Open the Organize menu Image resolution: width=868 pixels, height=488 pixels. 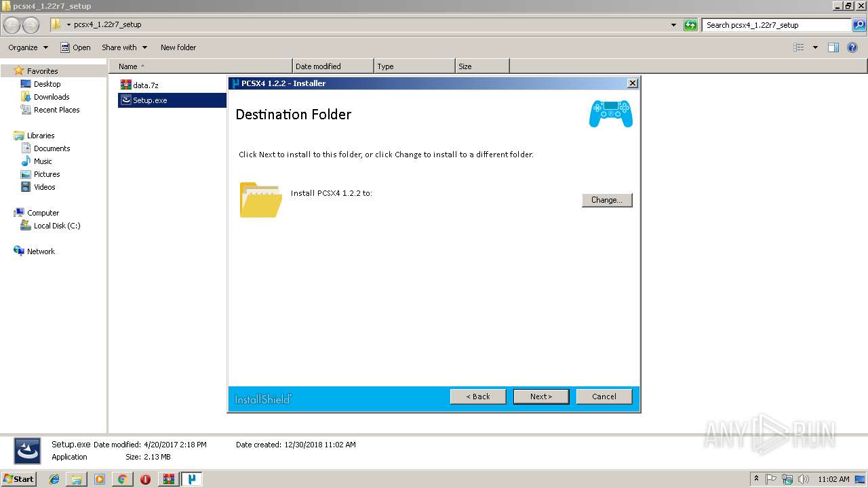[28, 47]
